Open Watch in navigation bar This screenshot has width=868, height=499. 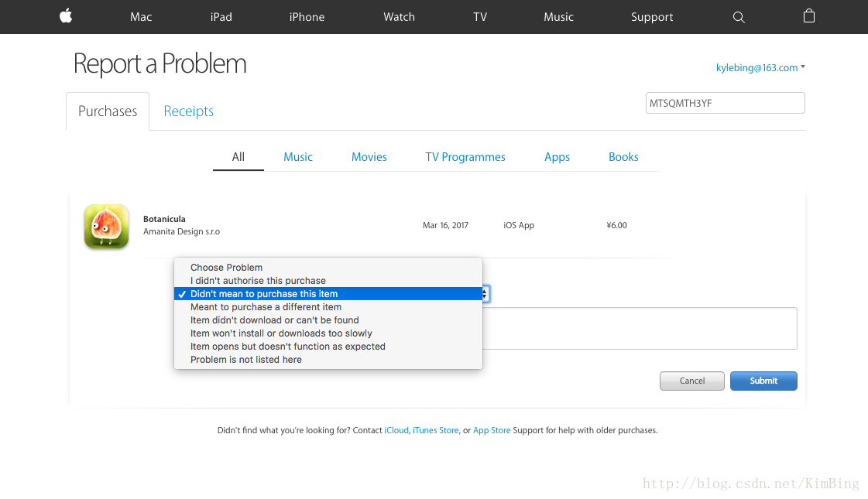[x=399, y=17]
